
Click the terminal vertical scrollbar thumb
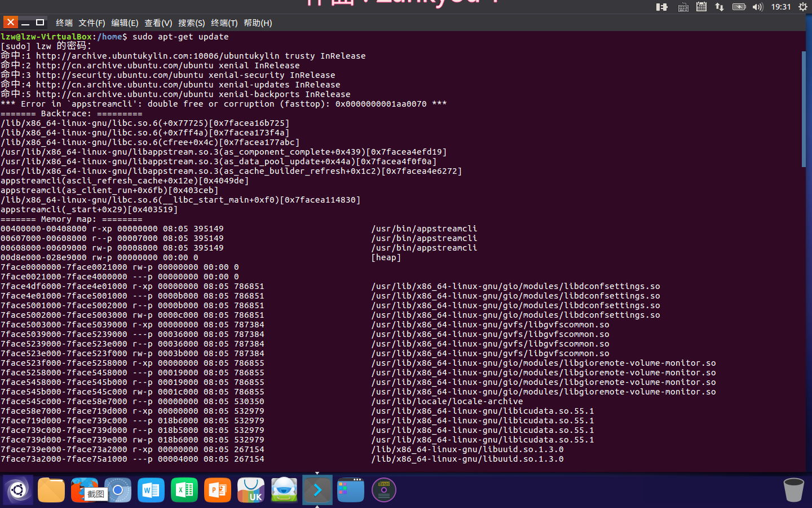tap(804, 109)
